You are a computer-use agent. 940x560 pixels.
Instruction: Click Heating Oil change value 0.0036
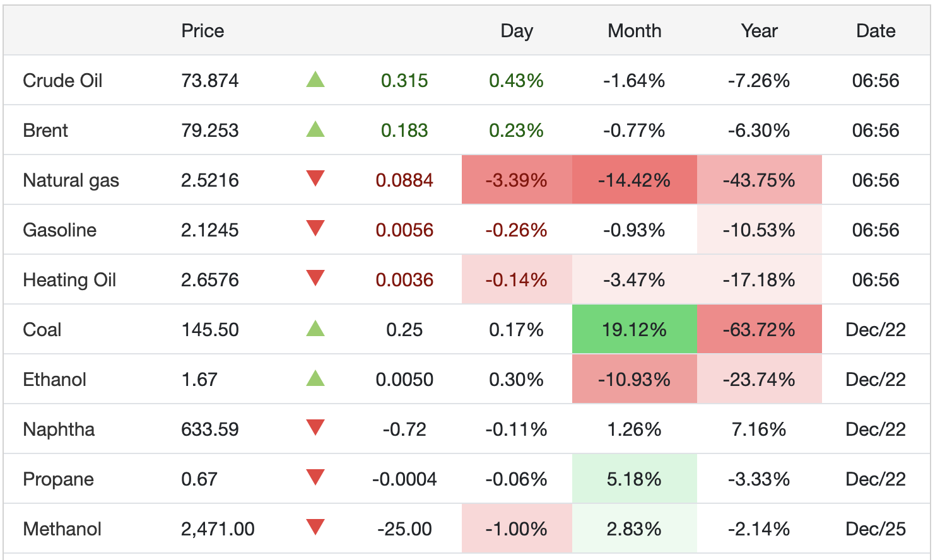click(404, 280)
